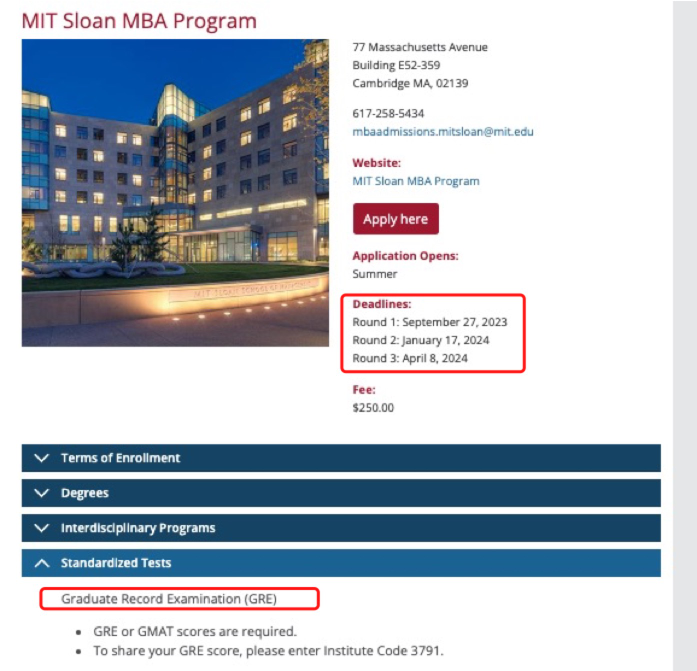The width and height of the screenshot is (697, 671).
Task: Click the Institute Code 3791 bullet text
Action: pyautogui.click(x=268, y=651)
